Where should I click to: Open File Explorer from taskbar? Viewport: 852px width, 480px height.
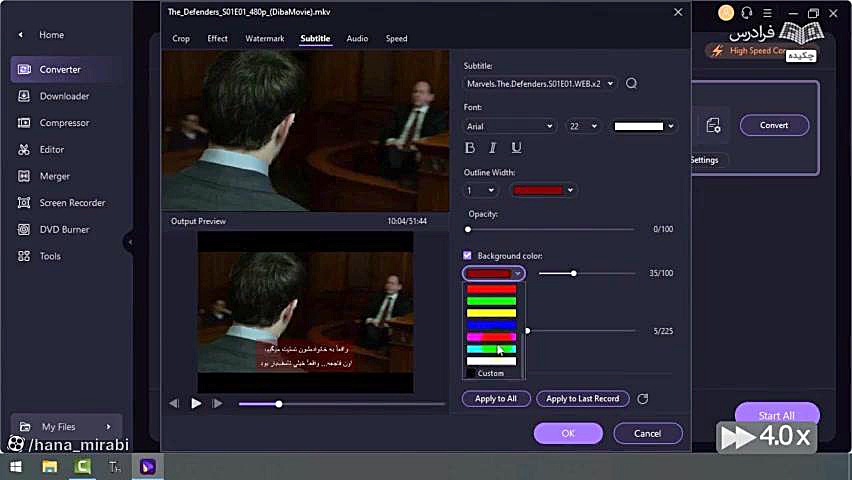[x=49, y=467]
